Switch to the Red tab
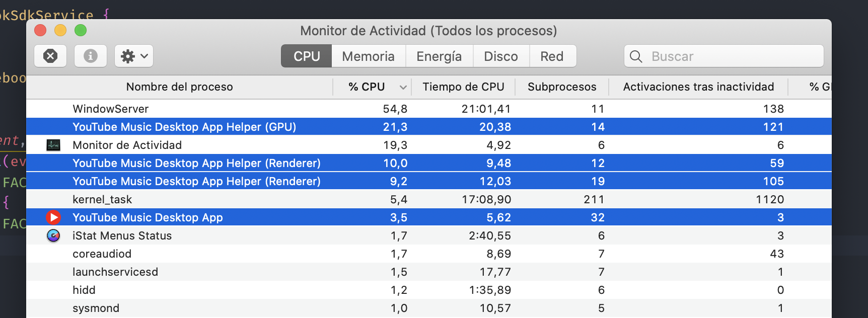This screenshot has height=318, width=868. (552, 56)
